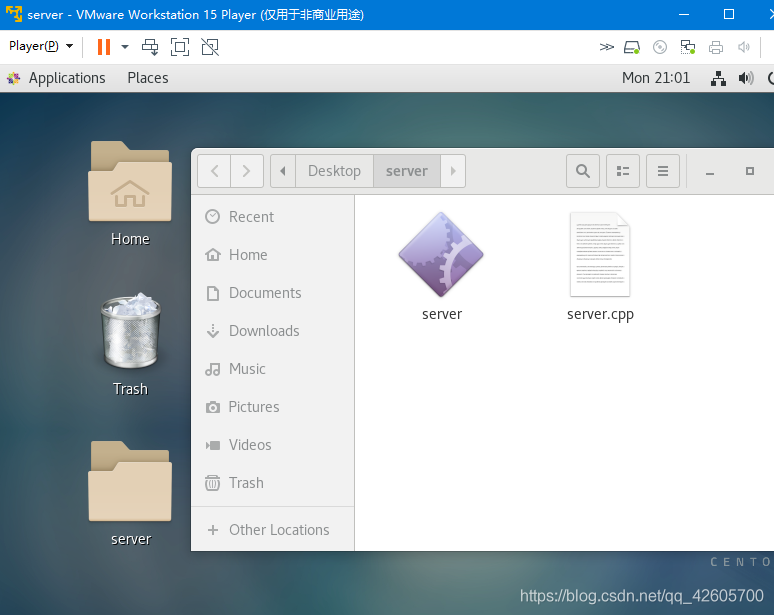Image resolution: width=774 pixels, height=615 pixels.
Task: Pause the virtual machine
Action: click(104, 47)
